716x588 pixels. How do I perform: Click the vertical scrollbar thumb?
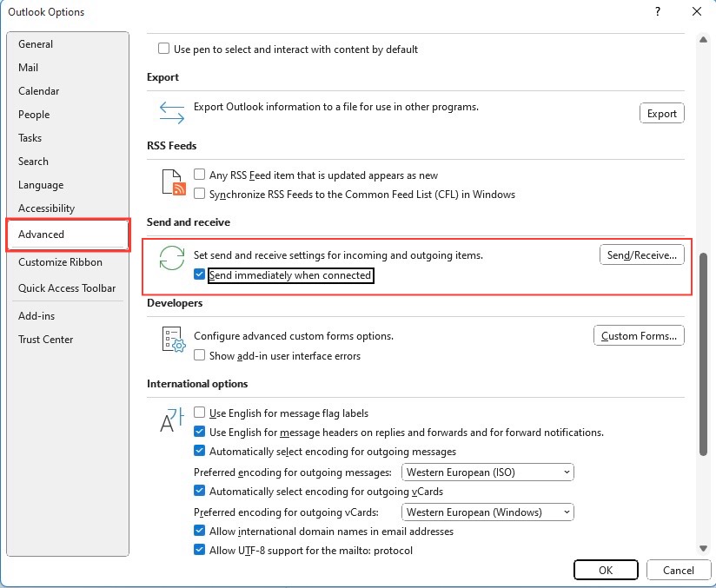pyautogui.click(x=703, y=353)
